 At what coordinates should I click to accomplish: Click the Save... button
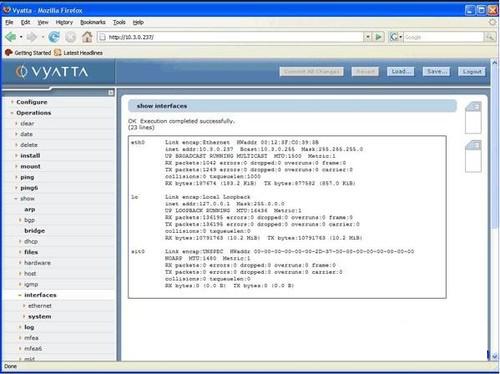coord(436,72)
